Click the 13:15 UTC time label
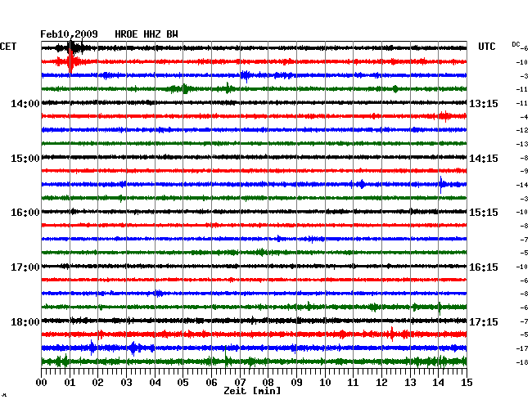The image size is (532, 404). pyautogui.click(x=484, y=103)
